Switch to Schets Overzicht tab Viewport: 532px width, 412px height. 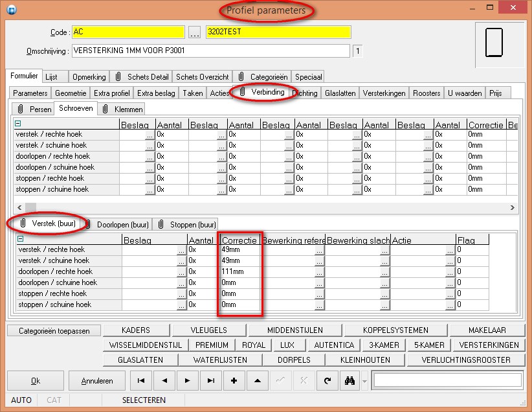point(203,77)
